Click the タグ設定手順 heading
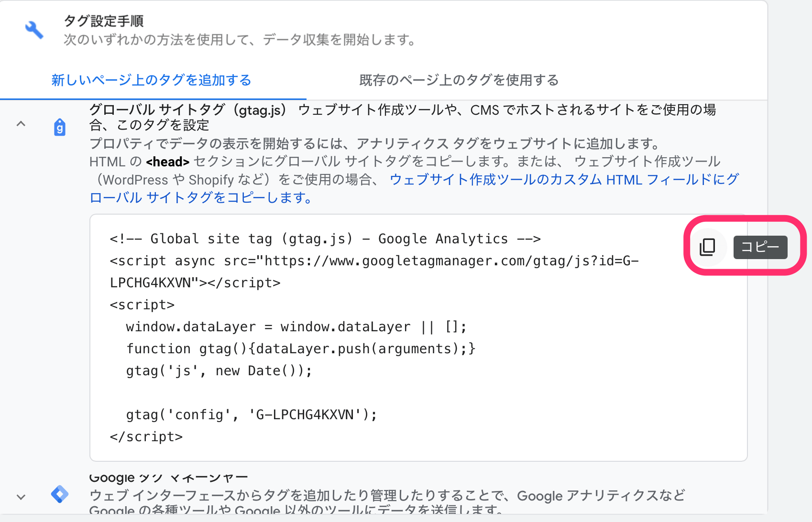 (x=104, y=21)
